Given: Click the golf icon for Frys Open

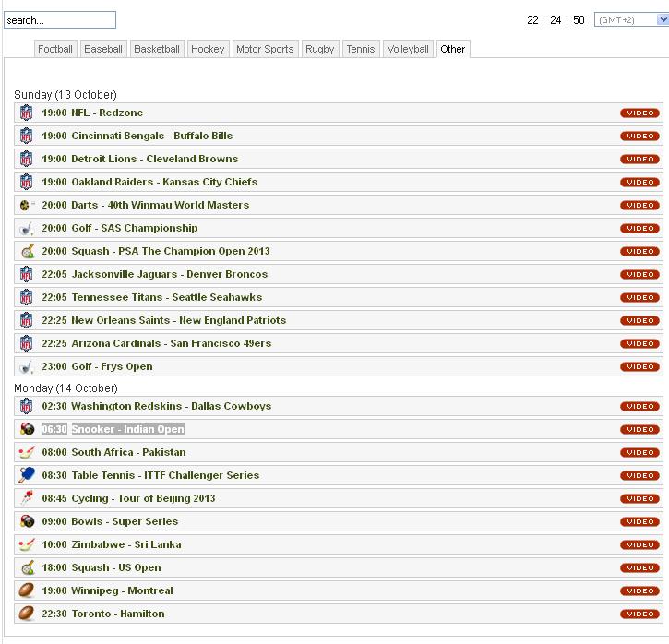Looking at the screenshot, I should (x=27, y=367).
